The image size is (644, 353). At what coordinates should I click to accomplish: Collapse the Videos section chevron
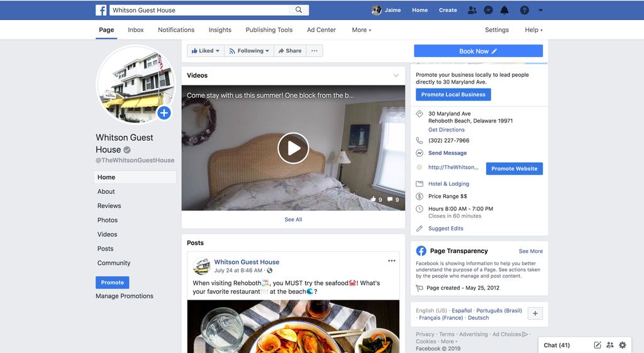[396, 75]
